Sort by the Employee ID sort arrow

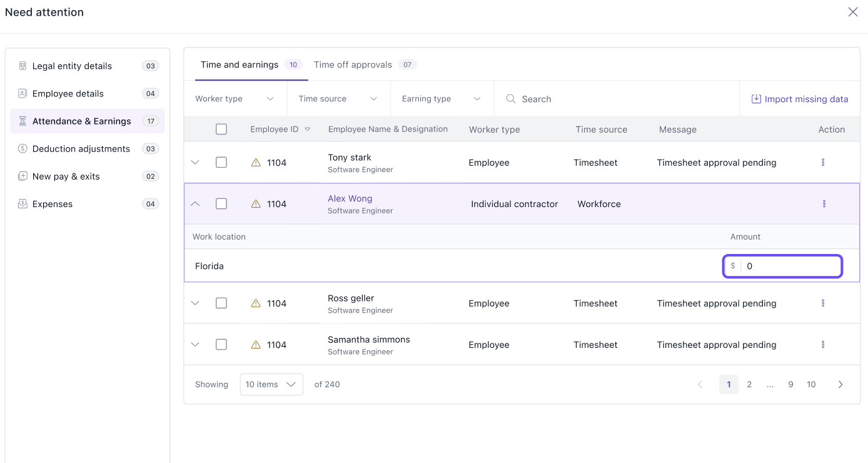pyautogui.click(x=308, y=130)
